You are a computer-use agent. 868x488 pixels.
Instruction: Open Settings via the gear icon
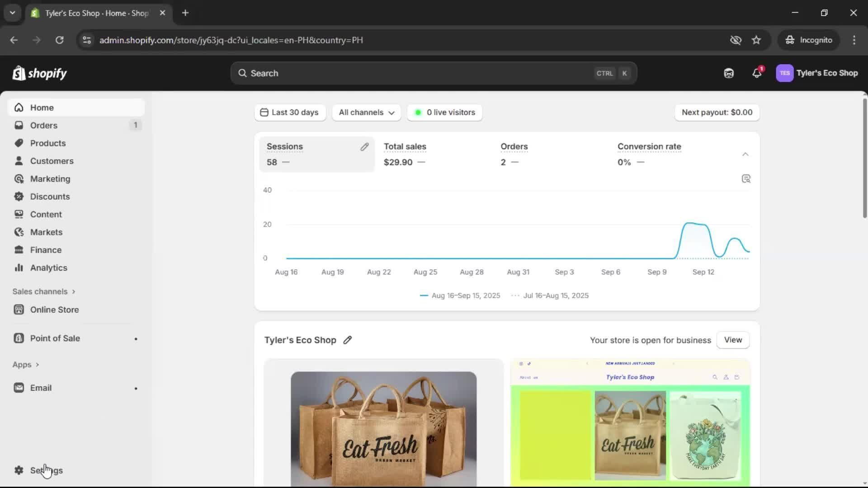19,470
